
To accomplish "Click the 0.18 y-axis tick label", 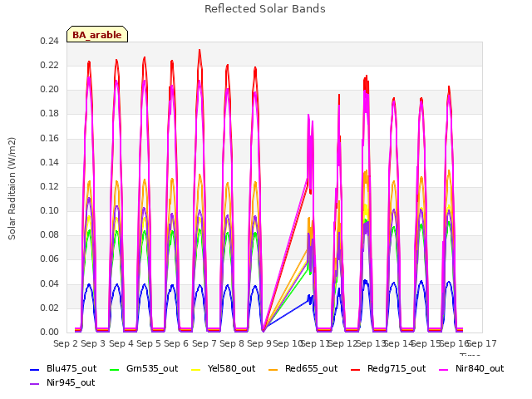I will tap(49, 114).
